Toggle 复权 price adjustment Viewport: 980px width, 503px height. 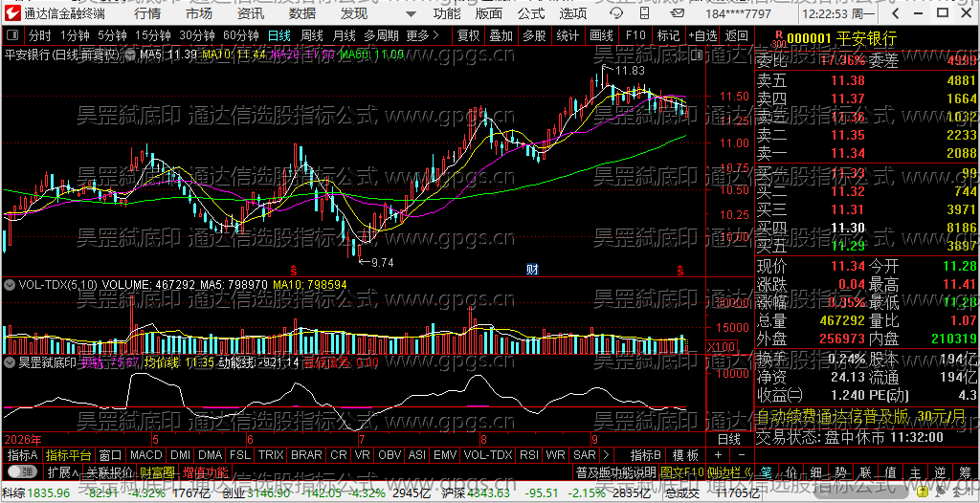(x=469, y=35)
